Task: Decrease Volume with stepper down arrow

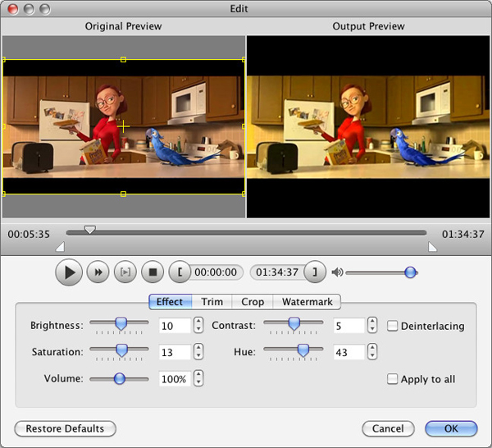Action: tap(198, 382)
